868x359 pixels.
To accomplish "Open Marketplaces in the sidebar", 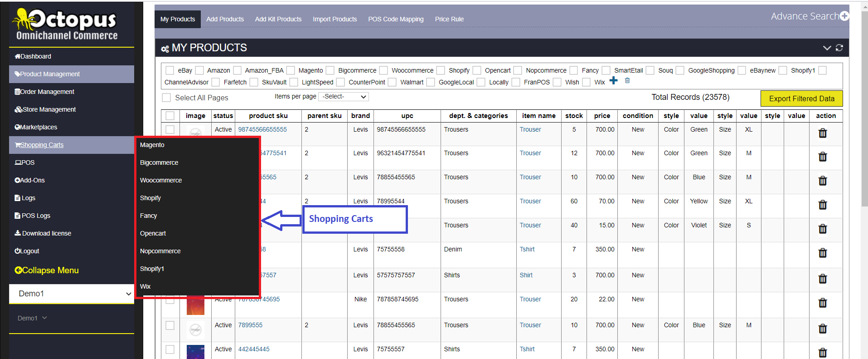I will point(72,127).
